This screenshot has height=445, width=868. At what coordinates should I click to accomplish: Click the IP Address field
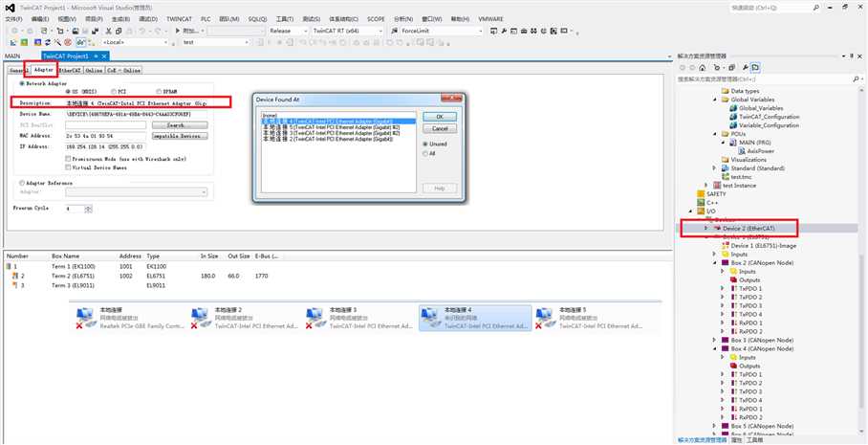click(x=106, y=146)
